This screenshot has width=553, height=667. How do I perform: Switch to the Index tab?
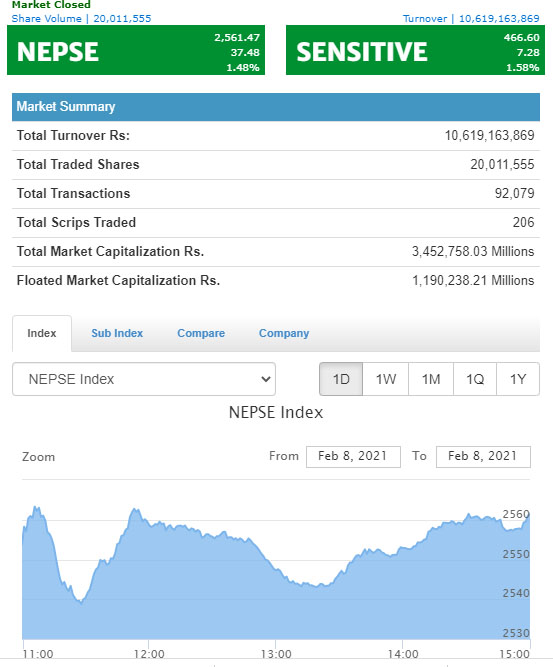point(42,333)
